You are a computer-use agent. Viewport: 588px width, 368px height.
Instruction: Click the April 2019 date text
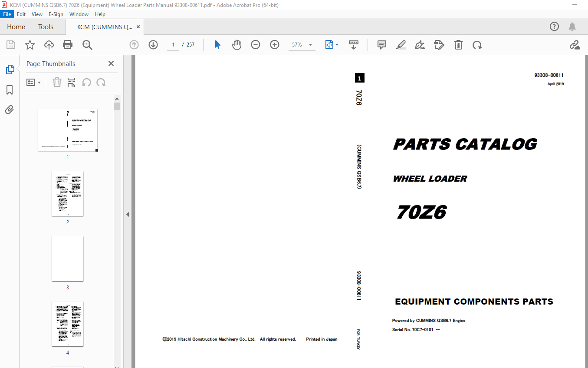(x=555, y=84)
